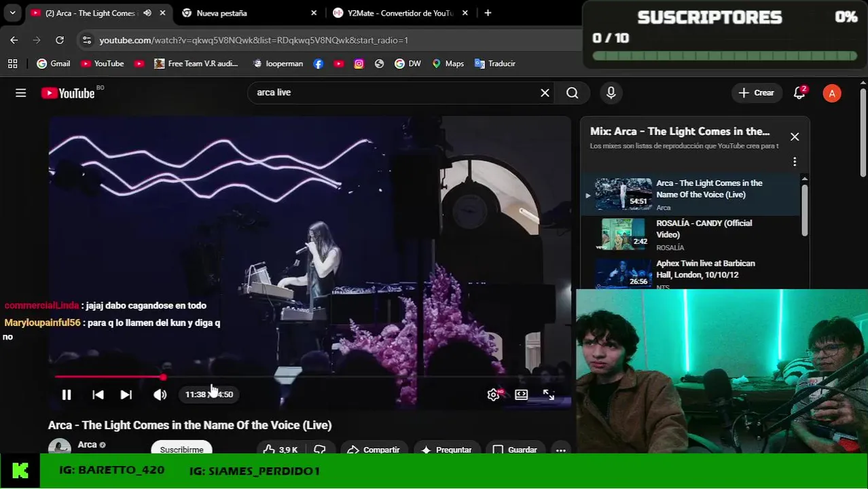Enter fullscreen mode
Screen dimensions: 868x489
click(549, 395)
